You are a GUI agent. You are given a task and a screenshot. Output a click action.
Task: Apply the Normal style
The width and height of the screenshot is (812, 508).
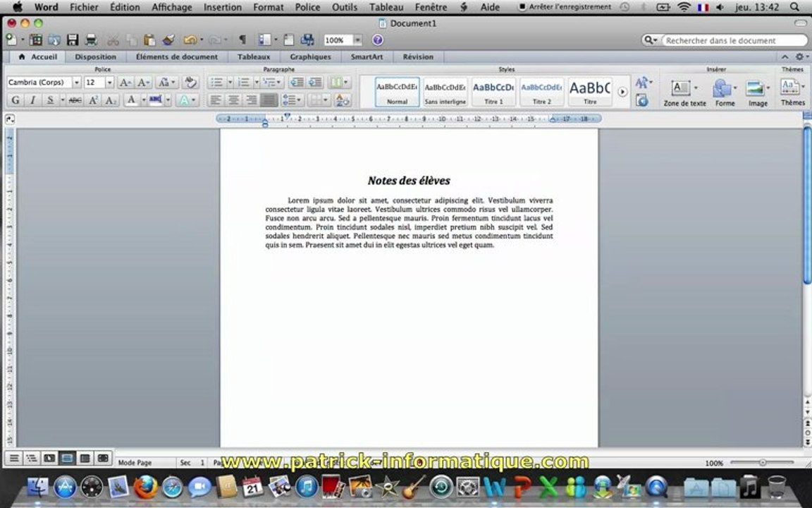coord(398,92)
